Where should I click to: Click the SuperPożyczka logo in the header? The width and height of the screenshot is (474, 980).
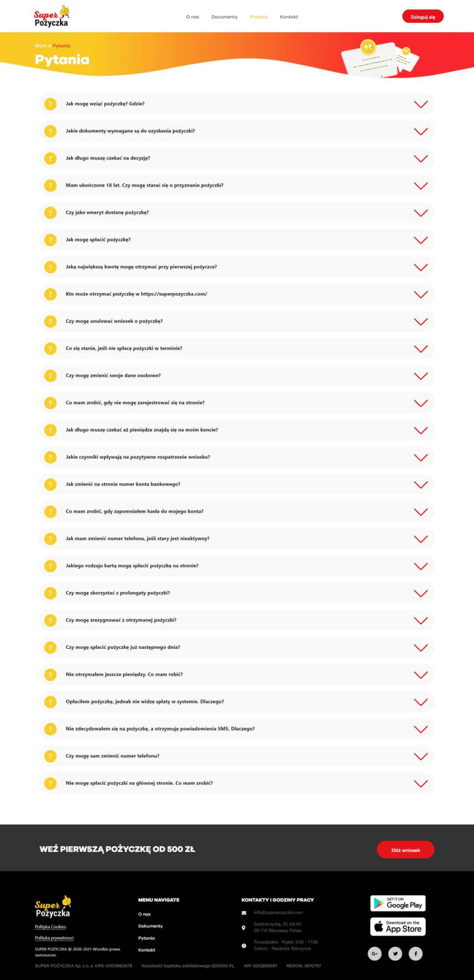(51, 16)
